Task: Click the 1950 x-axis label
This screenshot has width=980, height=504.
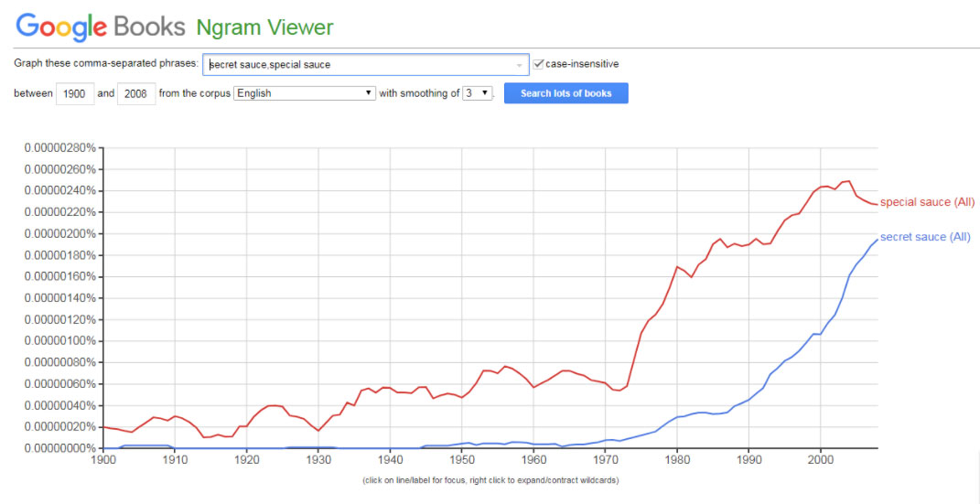Action: tap(462, 460)
